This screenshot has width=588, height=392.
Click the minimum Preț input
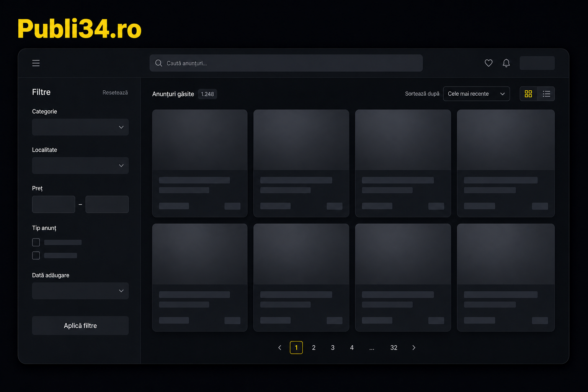pyautogui.click(x=54, y=204)
